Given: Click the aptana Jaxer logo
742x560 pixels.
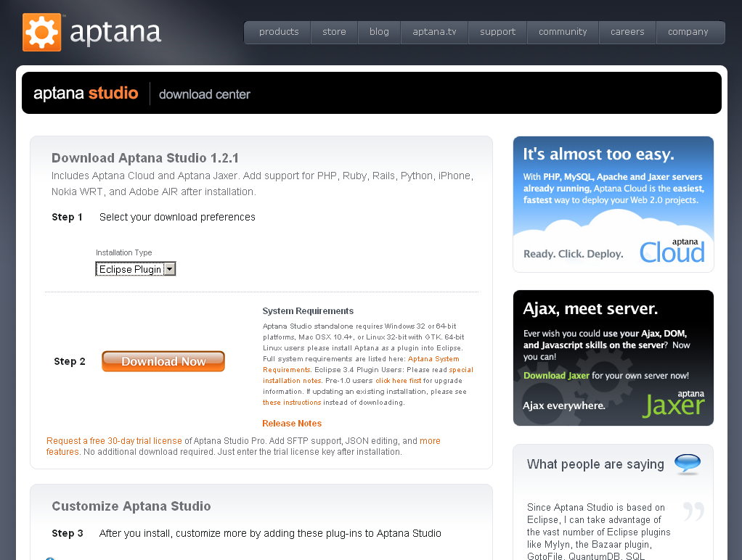Looking at the screenshot, I should [x=673, y=403].
